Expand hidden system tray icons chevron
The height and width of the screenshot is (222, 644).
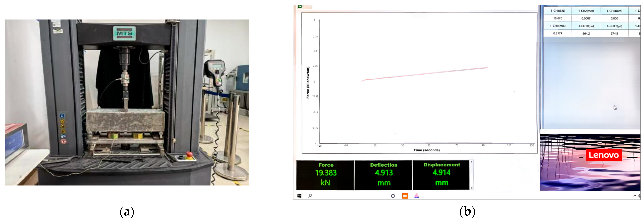click(635, 196)
